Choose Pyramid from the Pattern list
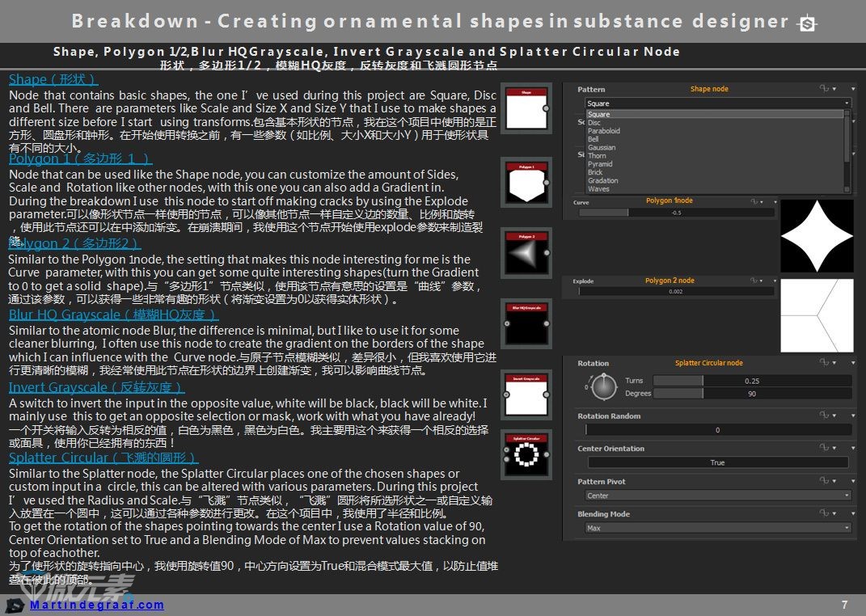The height and width of the screenshot is (616, 866). 715,164
